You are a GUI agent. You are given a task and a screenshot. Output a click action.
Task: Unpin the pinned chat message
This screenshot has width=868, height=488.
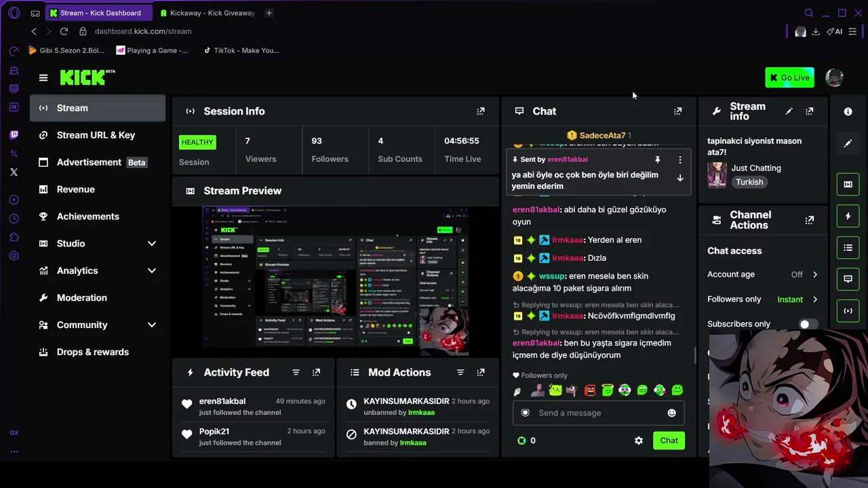coord(657,160)
